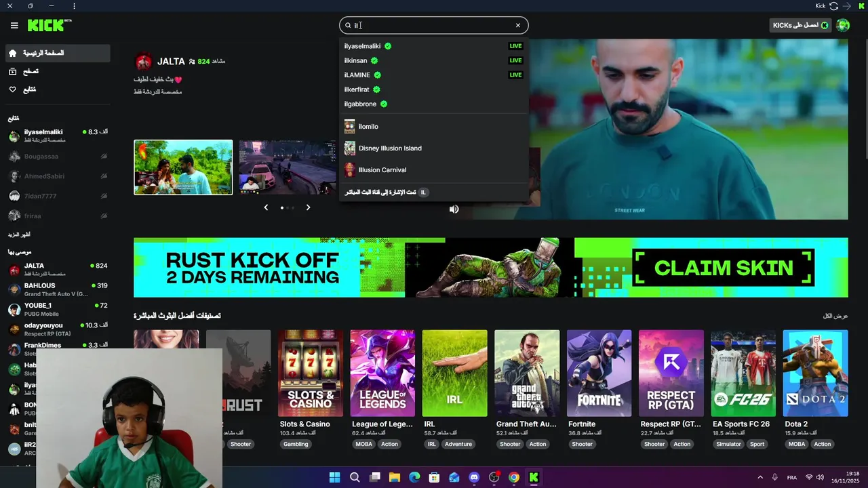Viewport: 868px width, 488px height.
Task: Open the Browse sidebar item
Action: tap(58, 71)
